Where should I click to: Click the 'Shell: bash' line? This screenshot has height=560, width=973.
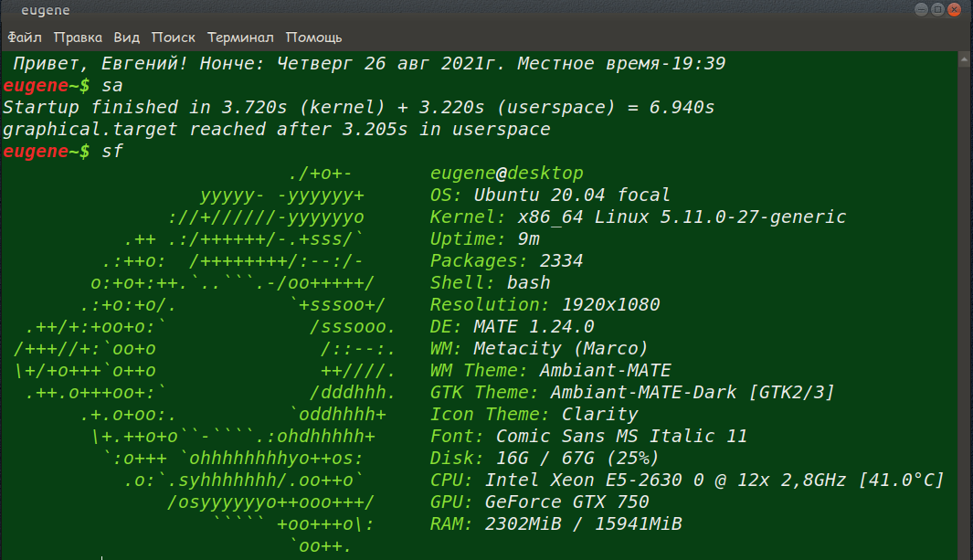tap(491, 283)
